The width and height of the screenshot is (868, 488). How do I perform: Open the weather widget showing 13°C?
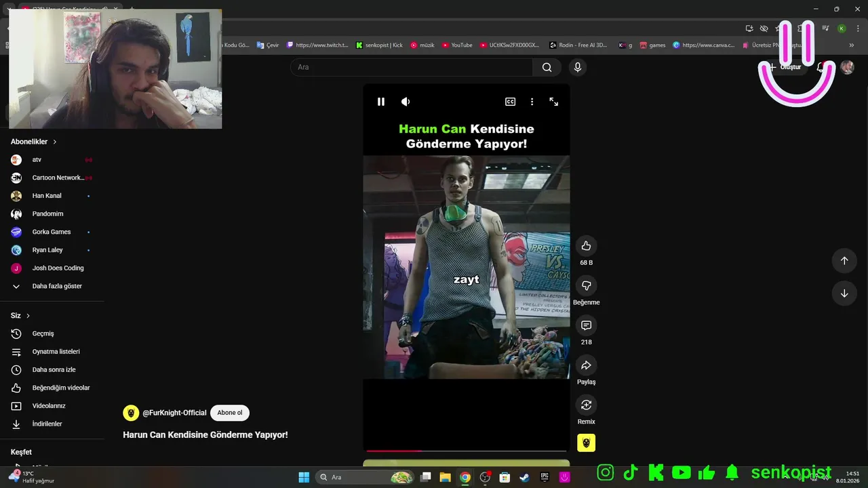[x=33, y=477]
